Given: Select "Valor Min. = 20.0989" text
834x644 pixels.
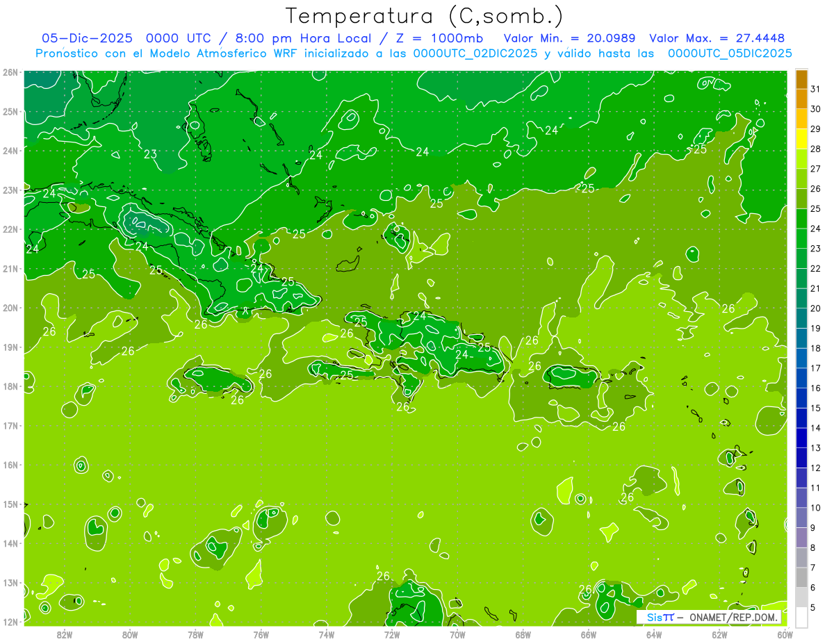Looking at the screenshot, I should (570, 38).
